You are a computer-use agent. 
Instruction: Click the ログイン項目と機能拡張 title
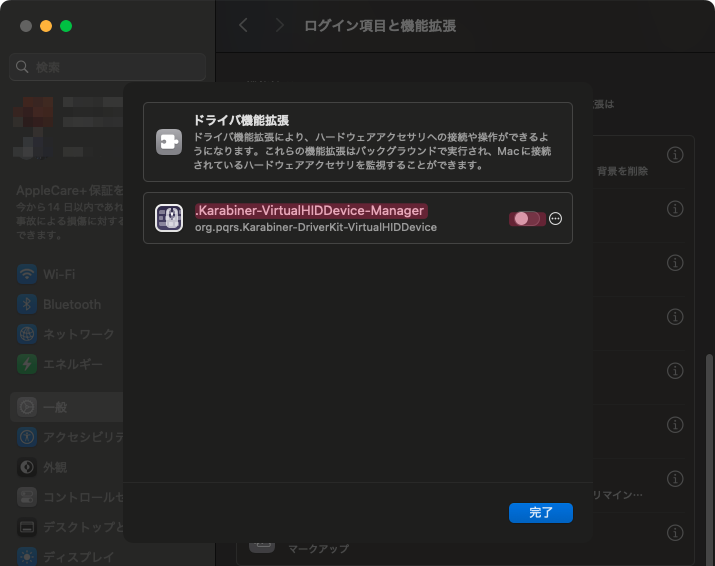[380, 26]
